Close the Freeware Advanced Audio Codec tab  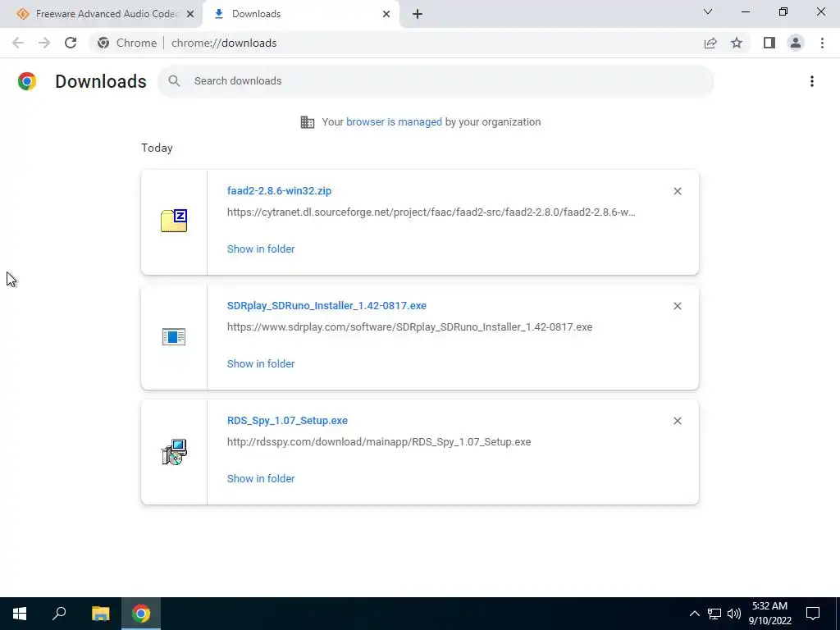(190, 14)
